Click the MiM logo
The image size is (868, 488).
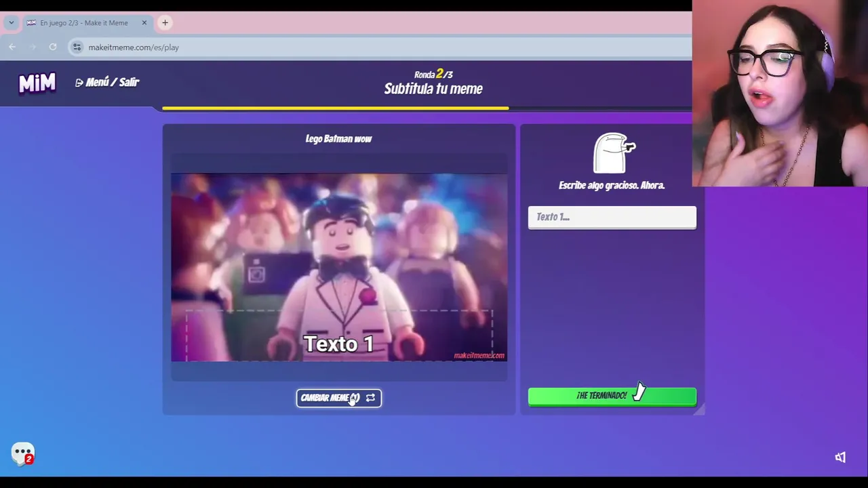pyautogui.click(x=37, y=83)
